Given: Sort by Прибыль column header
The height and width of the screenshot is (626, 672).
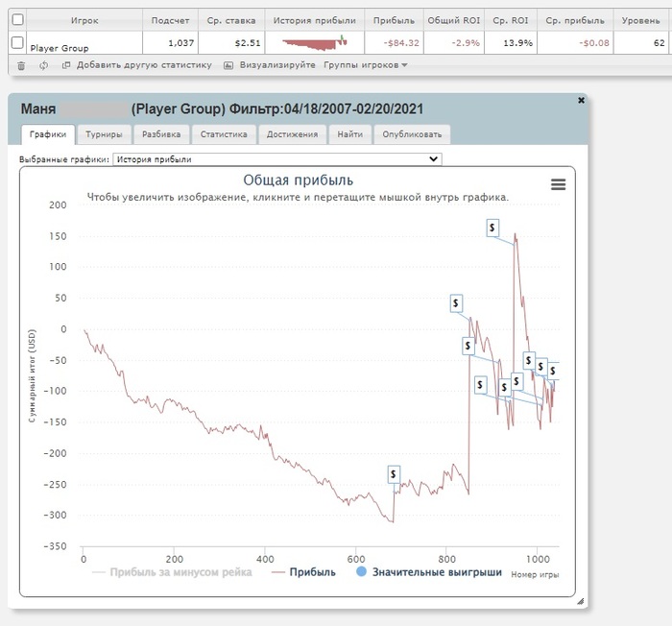Looking at the screenshot, I should [x=394, y=20].
